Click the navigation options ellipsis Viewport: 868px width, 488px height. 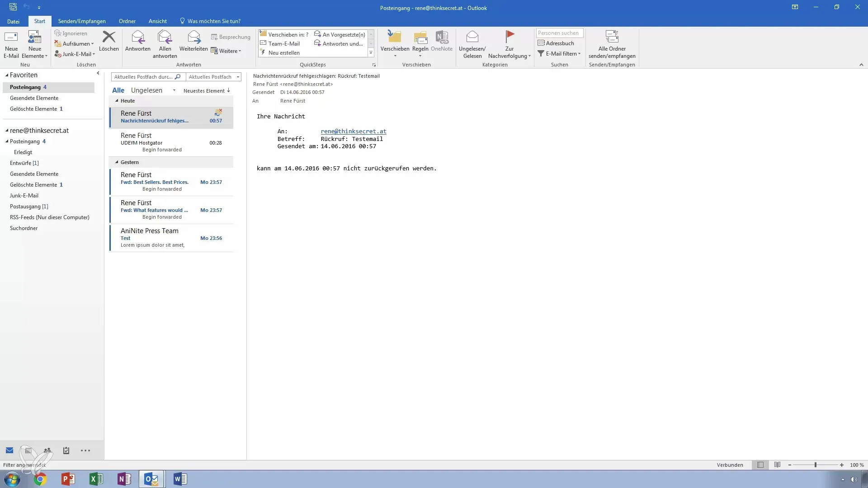[x=85, y=450]
